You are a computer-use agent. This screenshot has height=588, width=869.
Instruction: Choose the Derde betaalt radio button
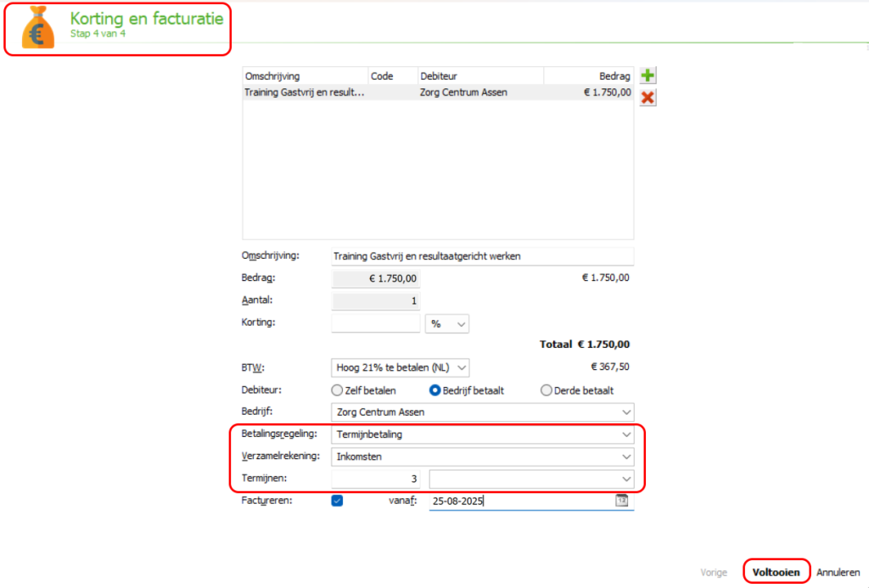546,391
